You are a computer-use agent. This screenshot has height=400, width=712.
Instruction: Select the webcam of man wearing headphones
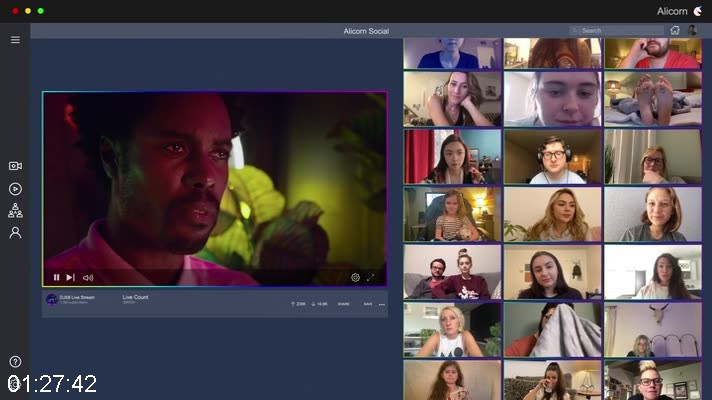552,157
